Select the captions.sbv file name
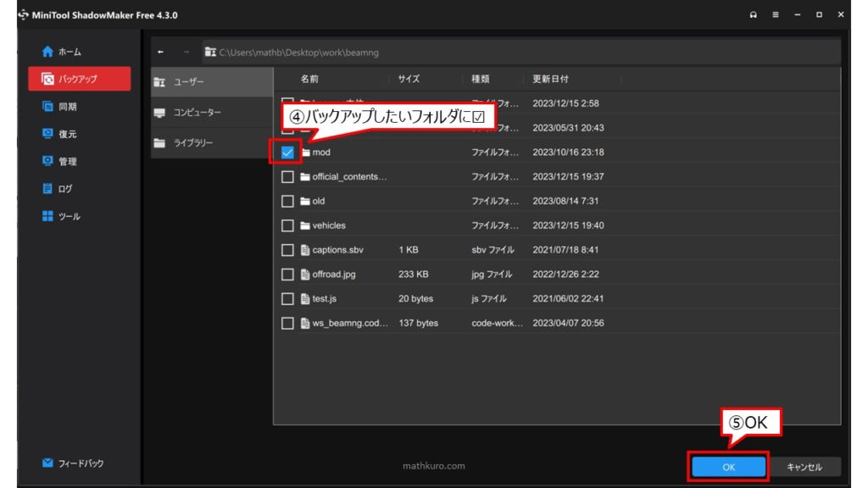Viewport: 868px width, 488px height. [337, 250]
